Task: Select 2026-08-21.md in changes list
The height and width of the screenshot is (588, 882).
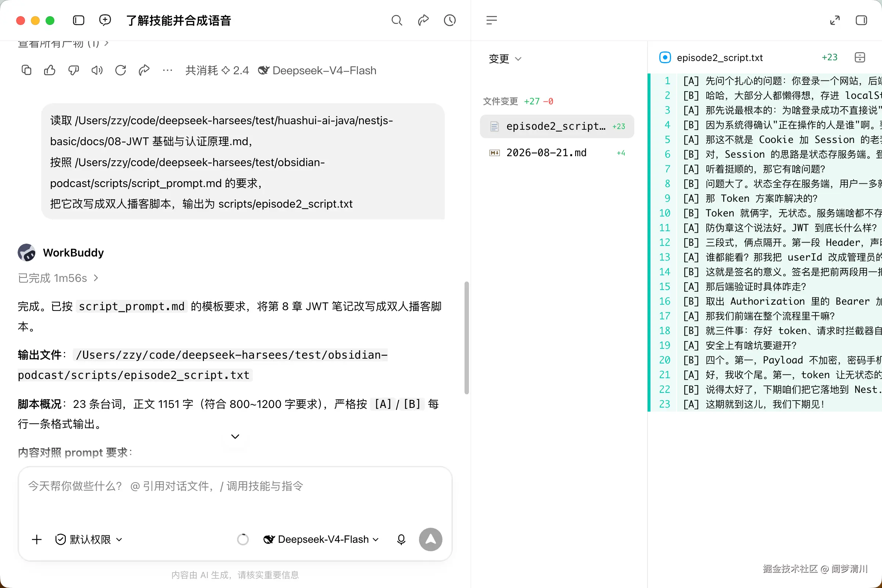Action: point(557,153)
